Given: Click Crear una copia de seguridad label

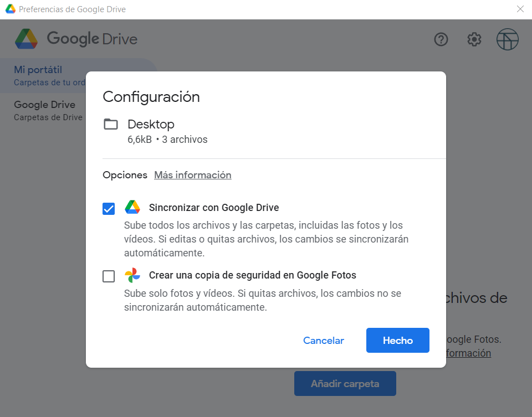Looking at the screenshot, I should 253,275.
